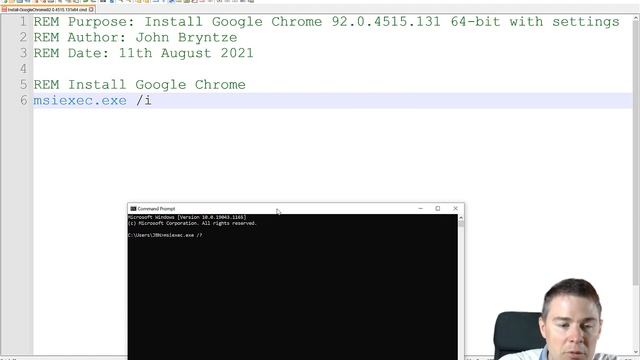
Task: Click line number 6 in the margin
Action: click(x=23, y=100)
